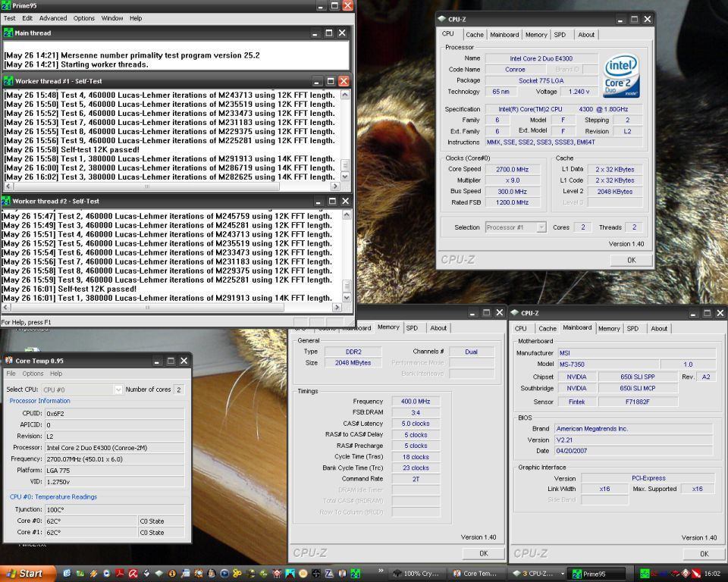Click Worker thread #2 vertical scrollbar down arrow
The width and height of the screenshot is (728, 582).
click(347, 298)
